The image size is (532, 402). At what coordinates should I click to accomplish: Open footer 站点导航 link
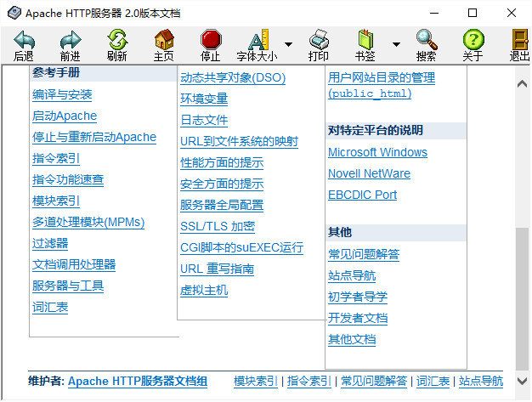click(481, 382)
